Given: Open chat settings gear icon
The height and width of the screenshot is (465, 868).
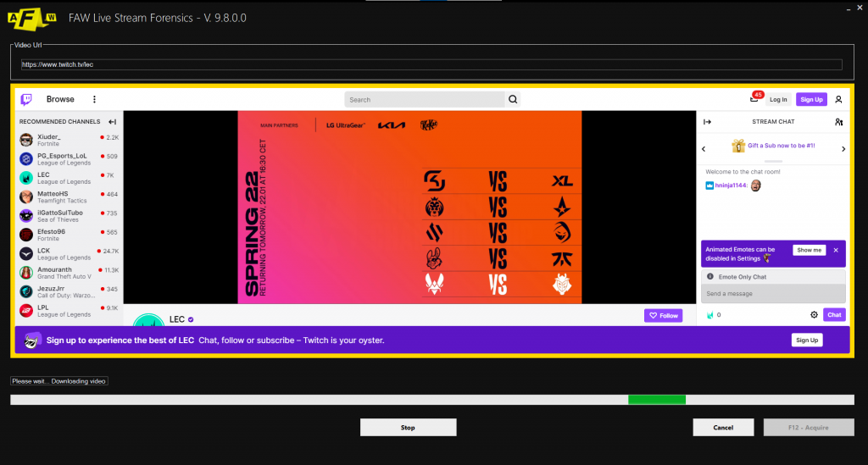Looking at the screenshot, I should tap(814, 314).
